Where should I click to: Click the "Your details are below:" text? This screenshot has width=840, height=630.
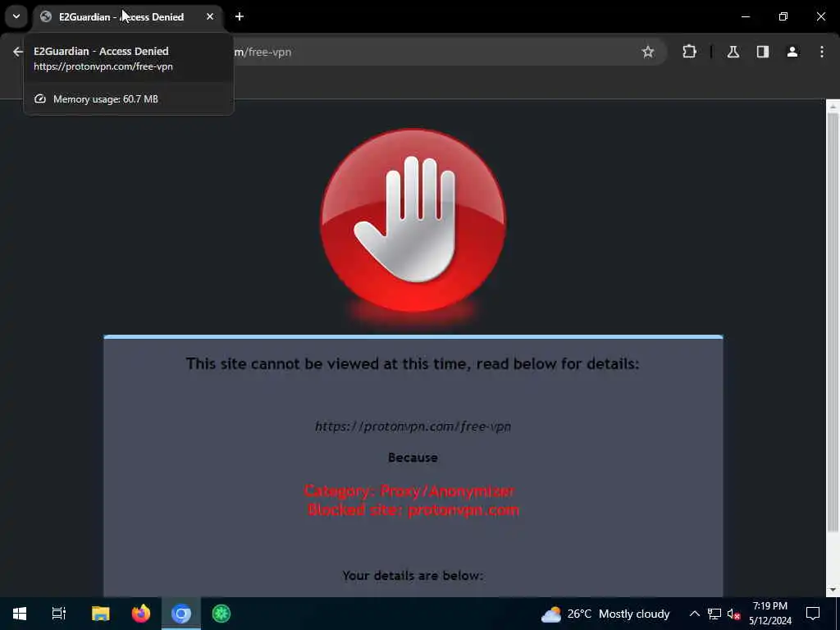(413, 575)
